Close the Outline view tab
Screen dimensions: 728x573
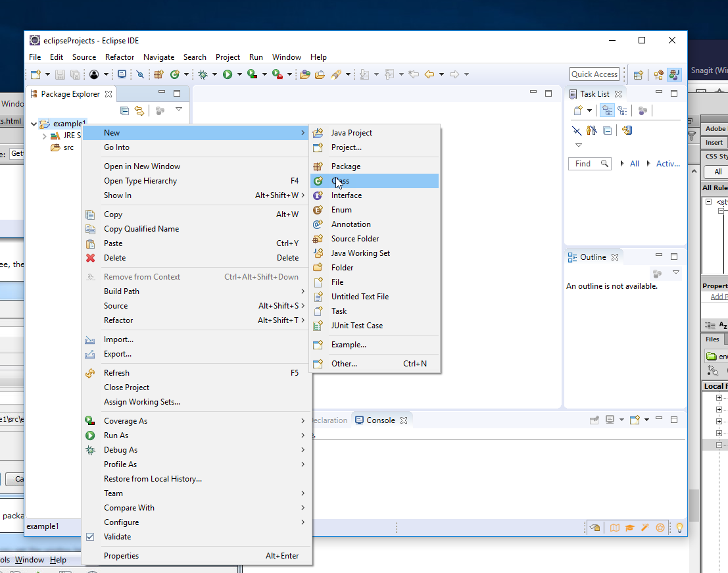[615, 257]
